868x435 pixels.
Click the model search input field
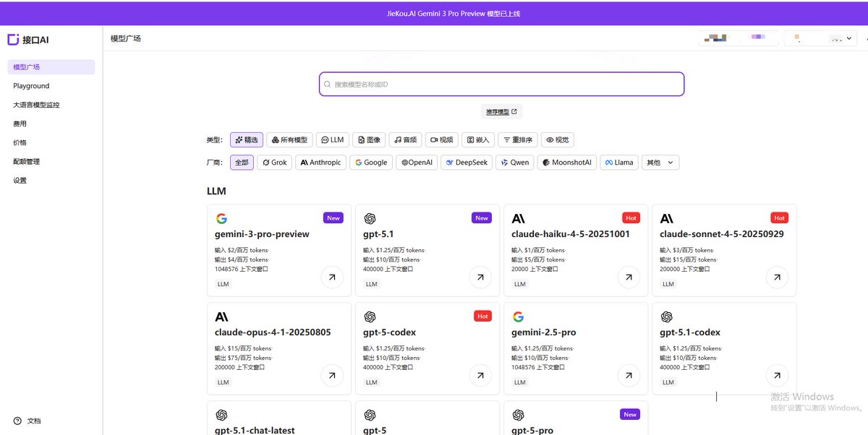[501, 84]
